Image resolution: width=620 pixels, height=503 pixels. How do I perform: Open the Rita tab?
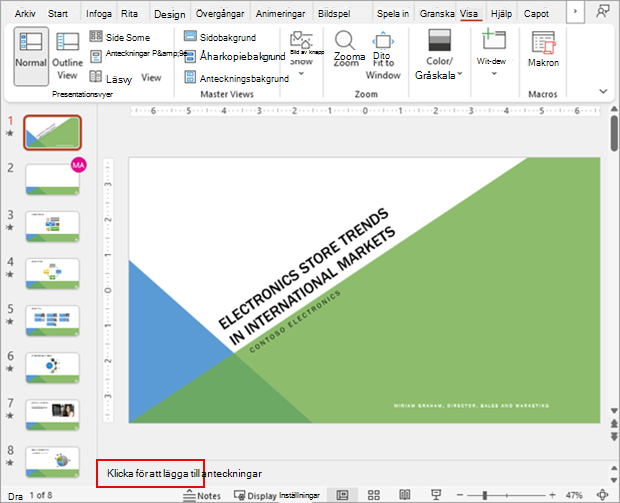[129, 14]
